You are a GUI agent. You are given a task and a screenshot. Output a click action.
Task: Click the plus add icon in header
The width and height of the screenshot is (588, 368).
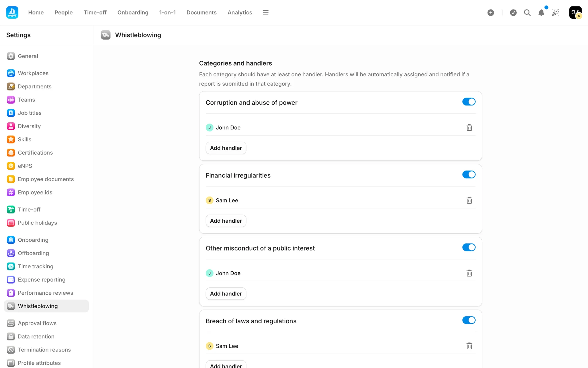(491, 13)
